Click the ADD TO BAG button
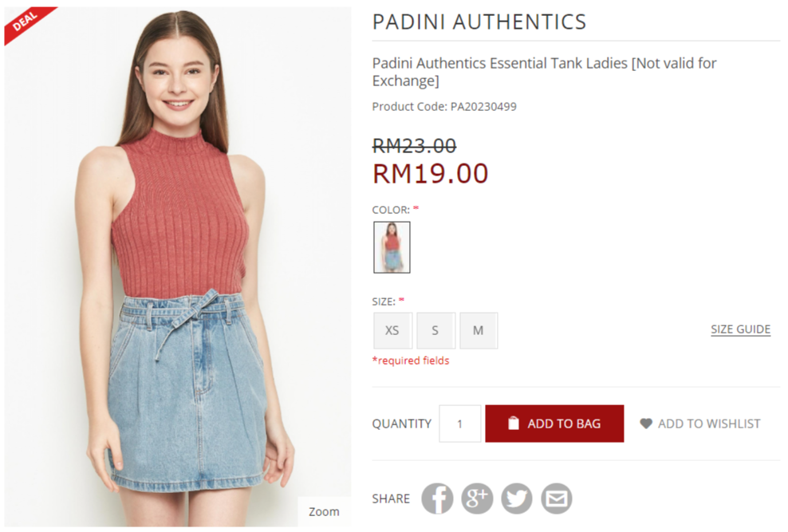The width and height of the screenshot is (788, 532). [x=554, y=424]
